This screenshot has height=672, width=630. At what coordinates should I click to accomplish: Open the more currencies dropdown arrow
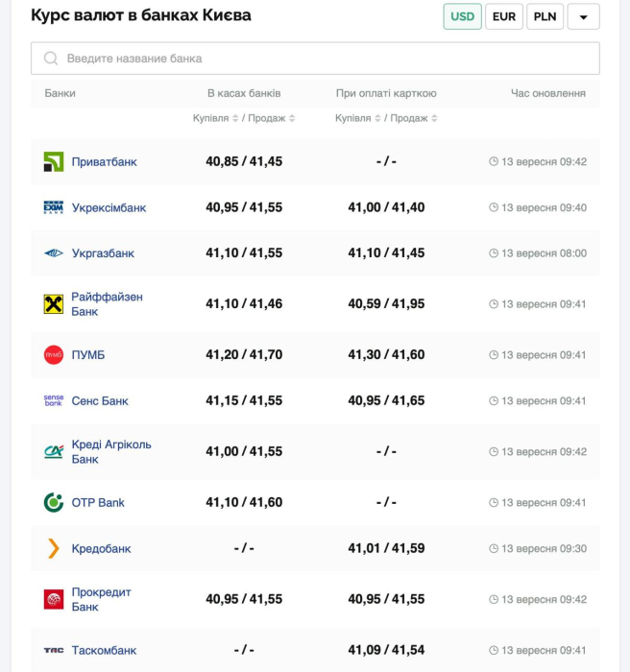click(583, 16)
